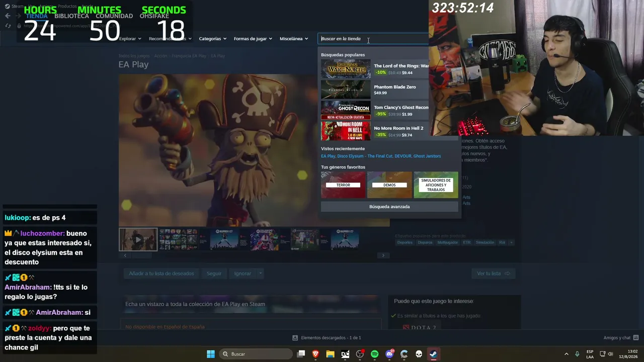The width and height of the screenshot is (644, 362).
Task: Open Task View on the taskbar
Action: click(x=301, y=354)
